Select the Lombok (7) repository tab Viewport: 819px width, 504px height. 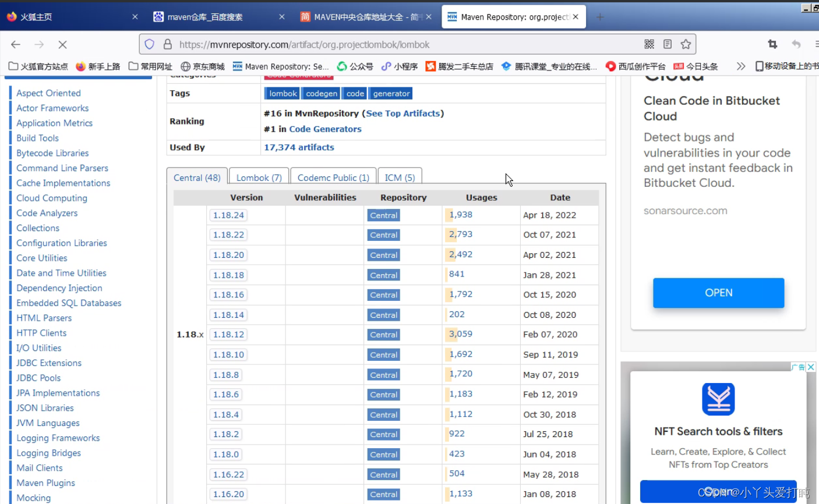pos(259,178)
